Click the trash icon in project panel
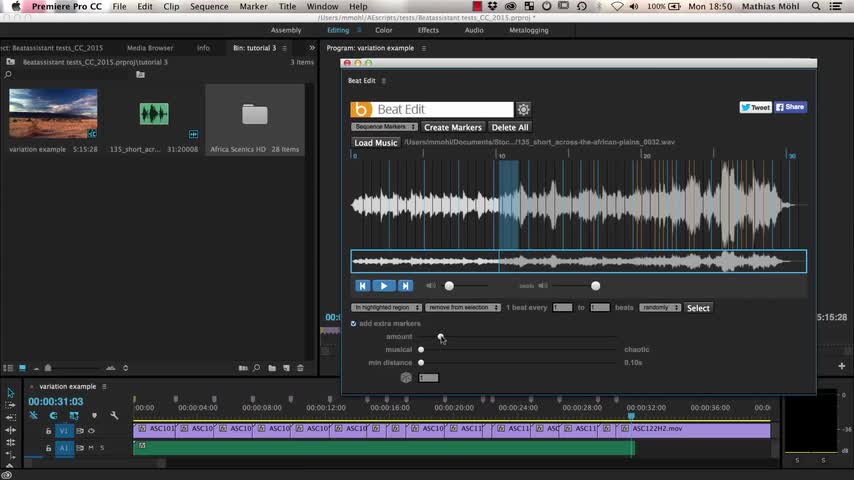854x480 pixels. 300,368
